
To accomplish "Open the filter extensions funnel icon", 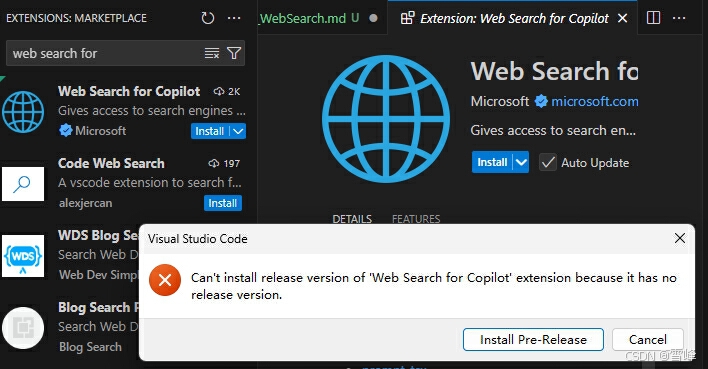I will pos(234,53).
